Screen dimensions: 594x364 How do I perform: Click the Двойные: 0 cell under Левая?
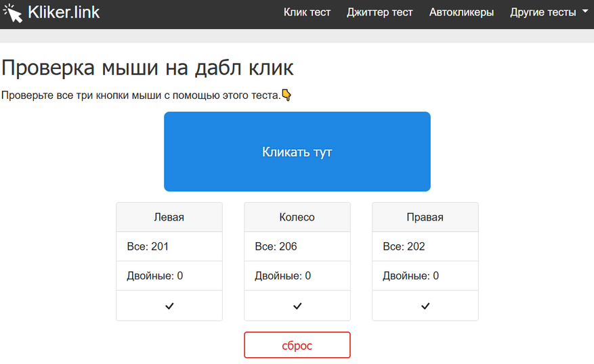(169, 276)
